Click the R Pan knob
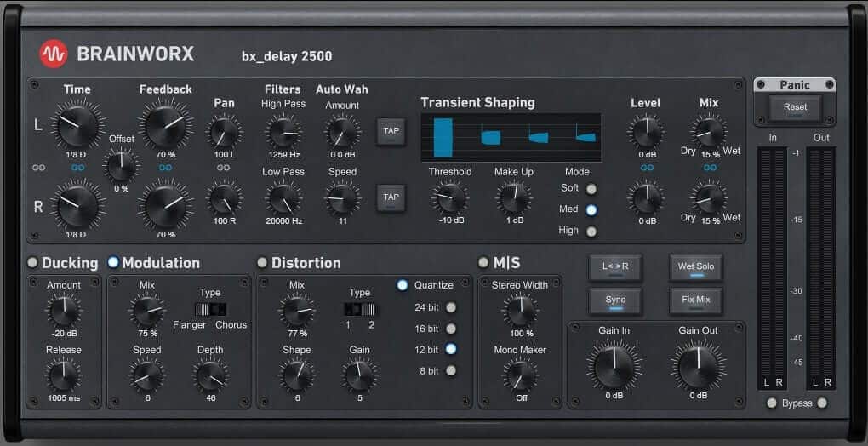Image resolution: width=868 pixels, height=446 pixels. coord(224,199)
